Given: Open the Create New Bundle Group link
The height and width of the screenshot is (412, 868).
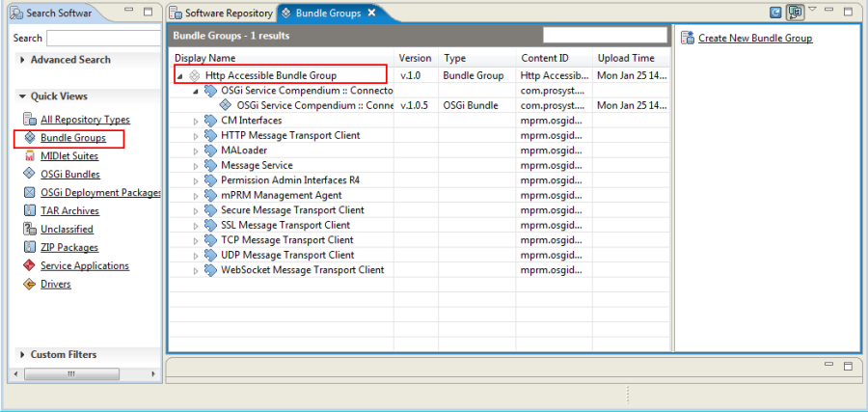Looking at the screenshot, I should tap(755, 39).
